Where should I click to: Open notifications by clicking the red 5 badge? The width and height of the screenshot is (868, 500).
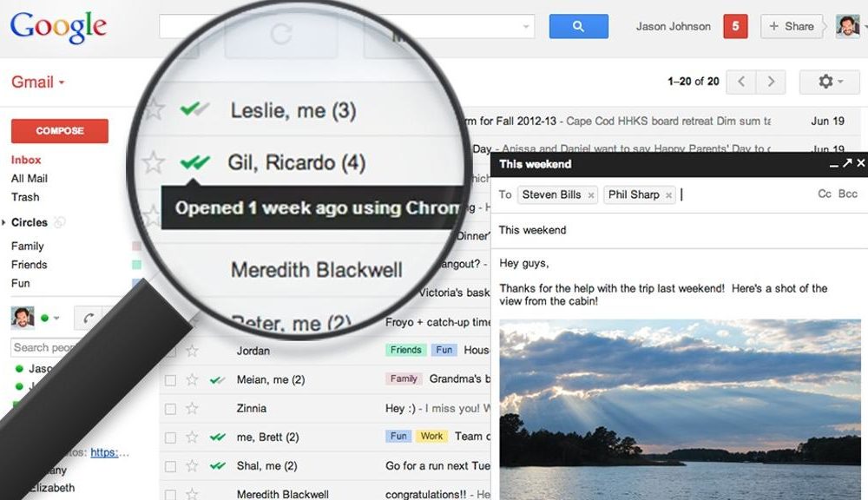coord(734,26)
